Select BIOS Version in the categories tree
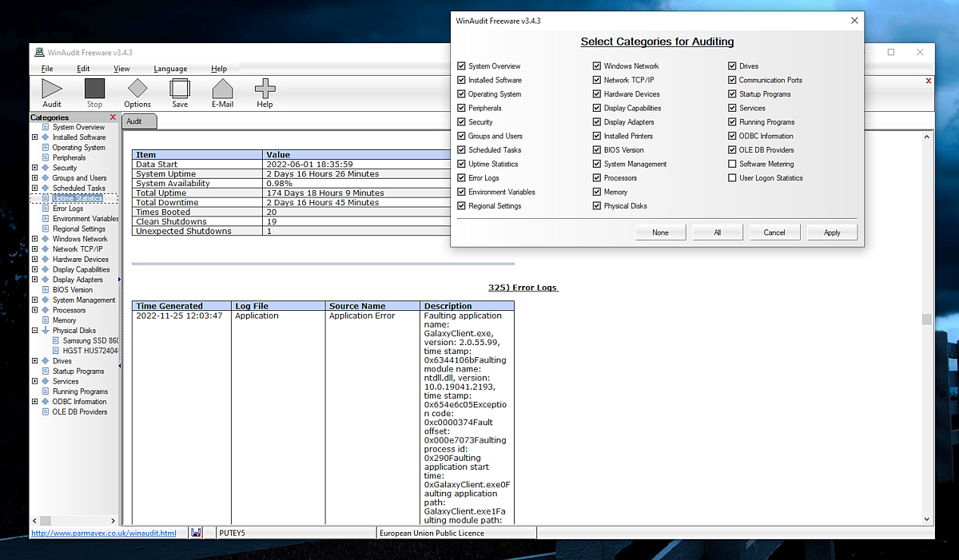This screenshot has height=560, width=959. point(73,290)
